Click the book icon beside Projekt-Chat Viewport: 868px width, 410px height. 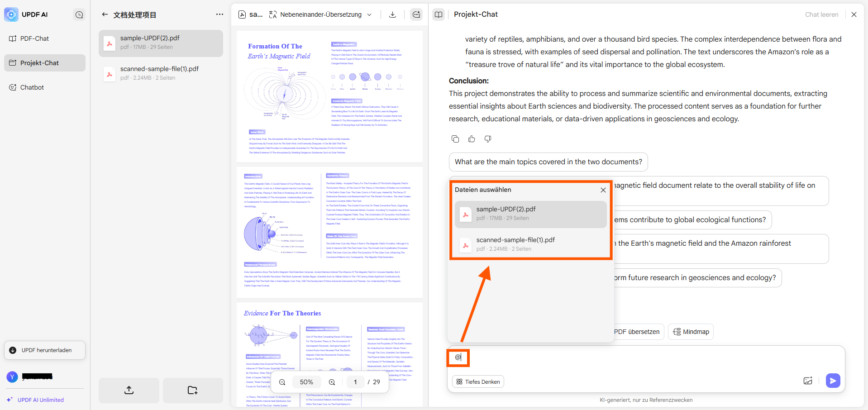[439, 14]
